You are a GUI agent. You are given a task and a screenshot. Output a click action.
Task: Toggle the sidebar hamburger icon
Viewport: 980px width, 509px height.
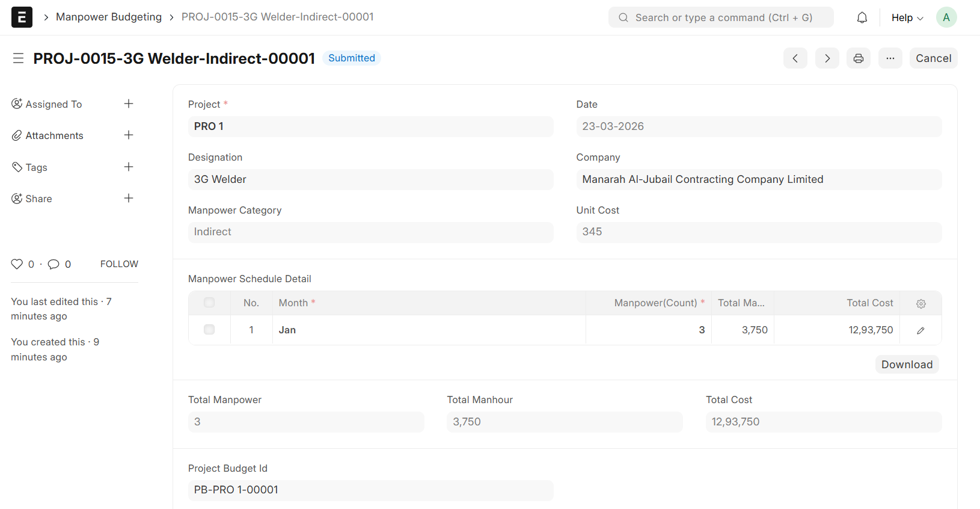[18, 58]
